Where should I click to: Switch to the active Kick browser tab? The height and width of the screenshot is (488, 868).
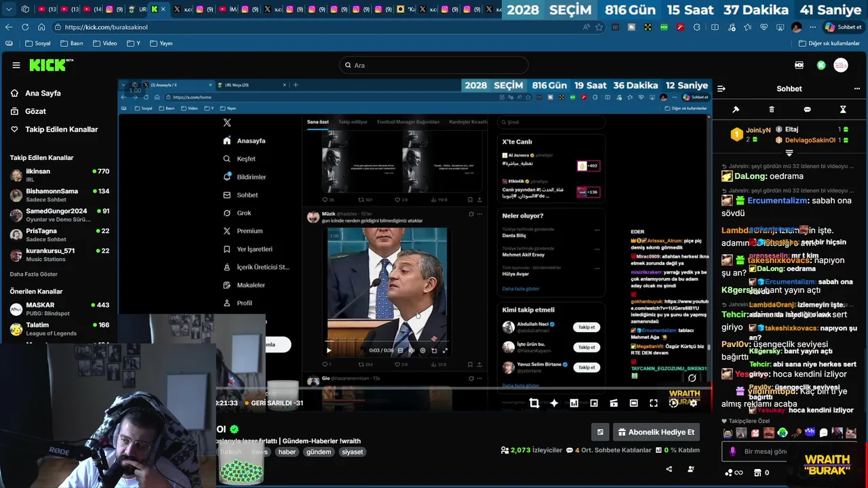(159, 9)
